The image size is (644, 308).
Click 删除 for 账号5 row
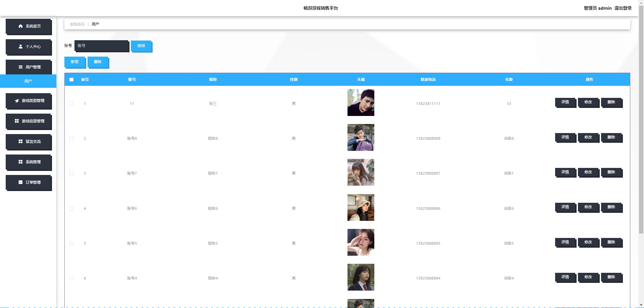(612, 243)
